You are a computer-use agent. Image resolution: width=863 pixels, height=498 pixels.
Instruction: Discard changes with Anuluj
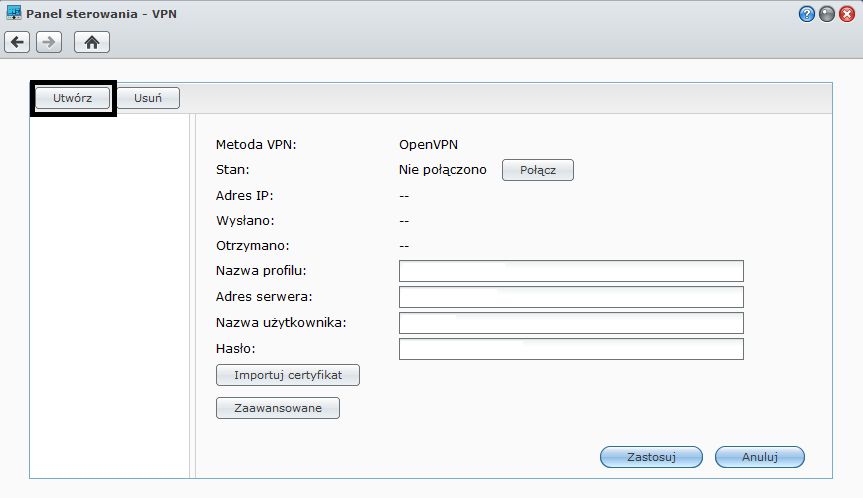point(760,457)
